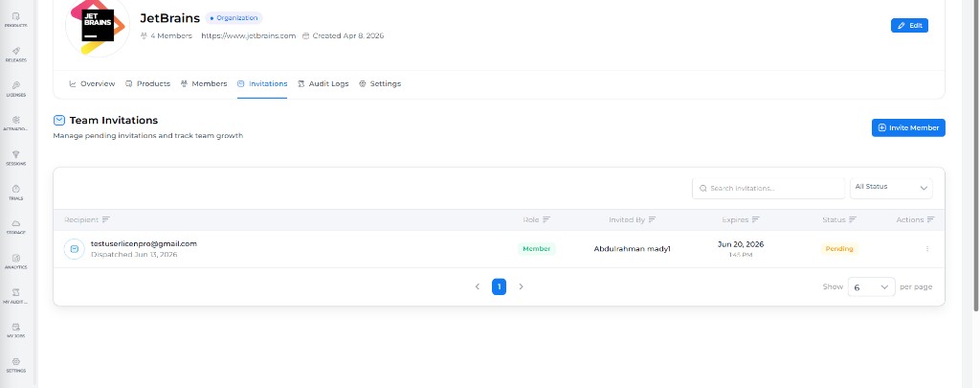Open Licenses in the left sidebar
The height and width of the screenshot is (388, 980).
coord(15,89)
